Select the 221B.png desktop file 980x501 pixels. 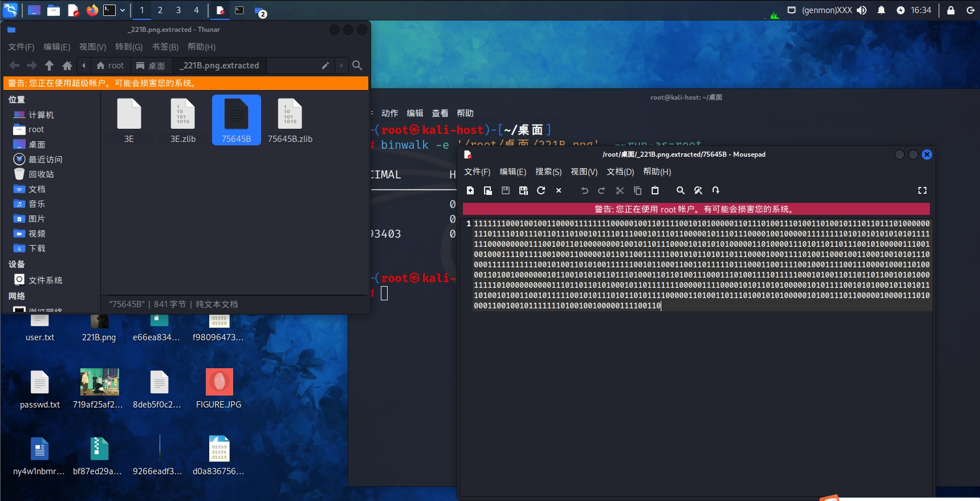point(99,328)
